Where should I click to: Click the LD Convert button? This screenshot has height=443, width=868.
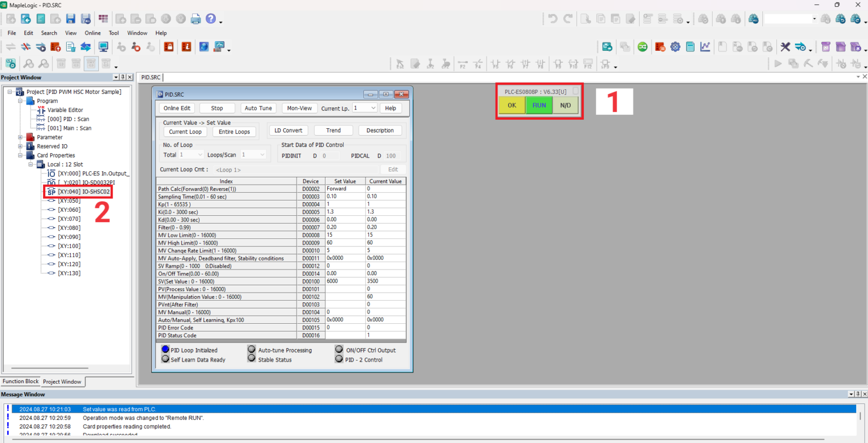pyautogui.click(x=288, y=130)
